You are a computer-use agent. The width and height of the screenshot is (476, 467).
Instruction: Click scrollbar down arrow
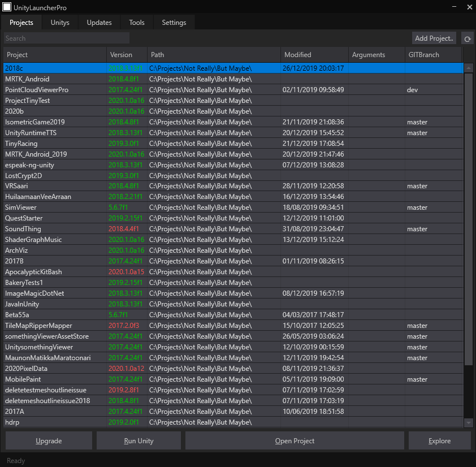469,422
